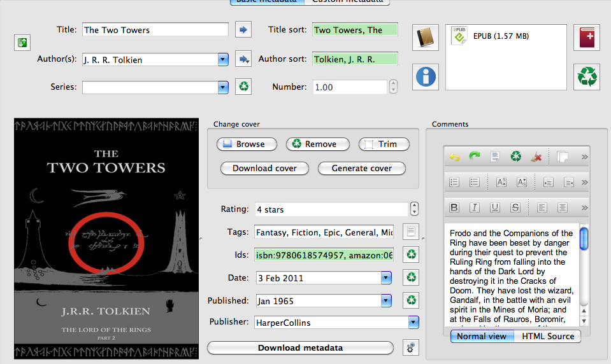Open the Publisher dropdown
The height and width of the screenshot is (364, 611).
tap(413, 323)
